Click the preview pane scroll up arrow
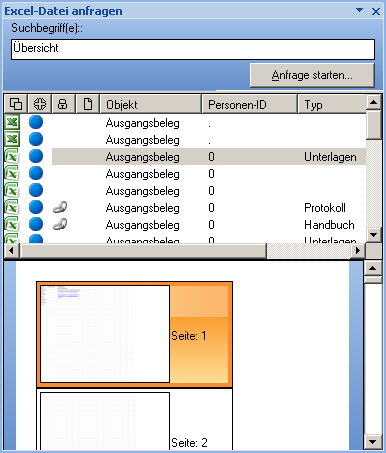The image size is (386, 453). (x=373, y=268)
